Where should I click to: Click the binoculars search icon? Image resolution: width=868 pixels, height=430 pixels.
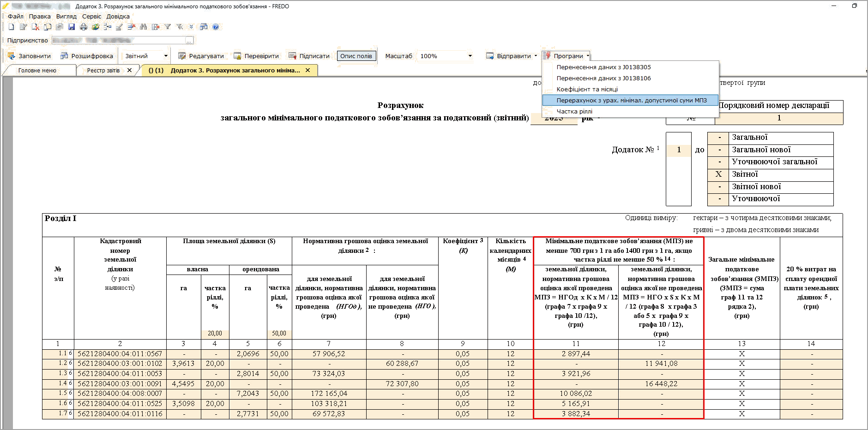pyautogui.click(x=143, y=27)
